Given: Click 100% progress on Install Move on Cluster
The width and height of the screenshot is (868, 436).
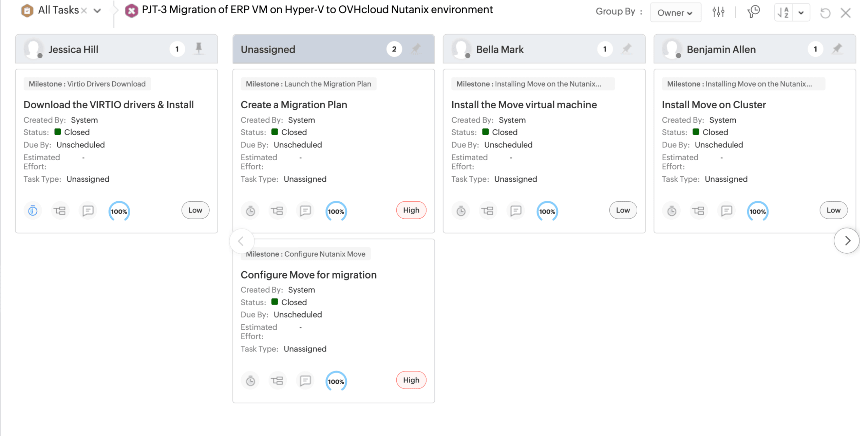Looking at the screenshot, I should [757, 211].
